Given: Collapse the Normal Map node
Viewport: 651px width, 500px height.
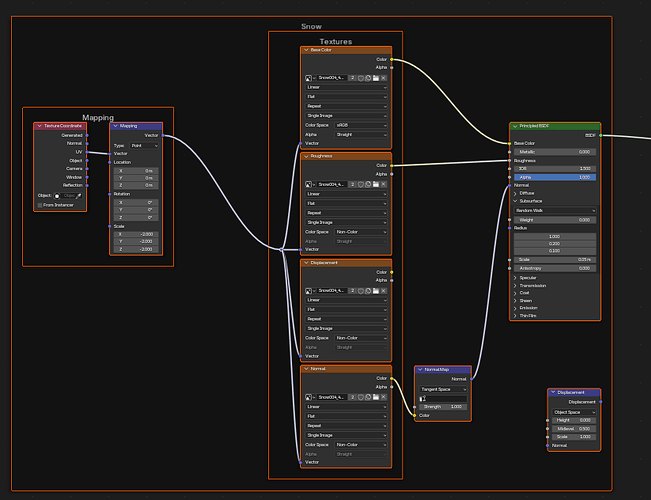Looking at the screenshot, I should point(420,369).
